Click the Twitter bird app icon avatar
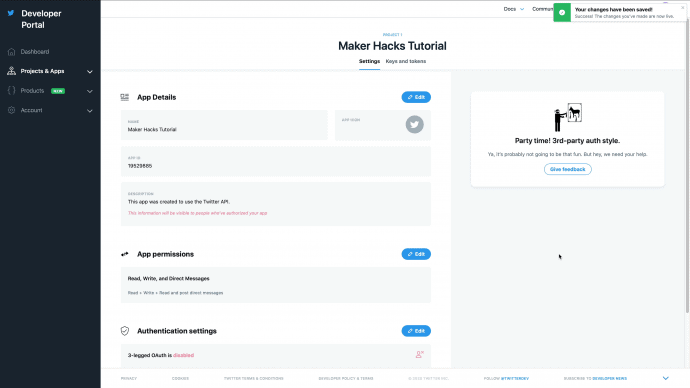The image size is (690, 388). coord(415,124)
